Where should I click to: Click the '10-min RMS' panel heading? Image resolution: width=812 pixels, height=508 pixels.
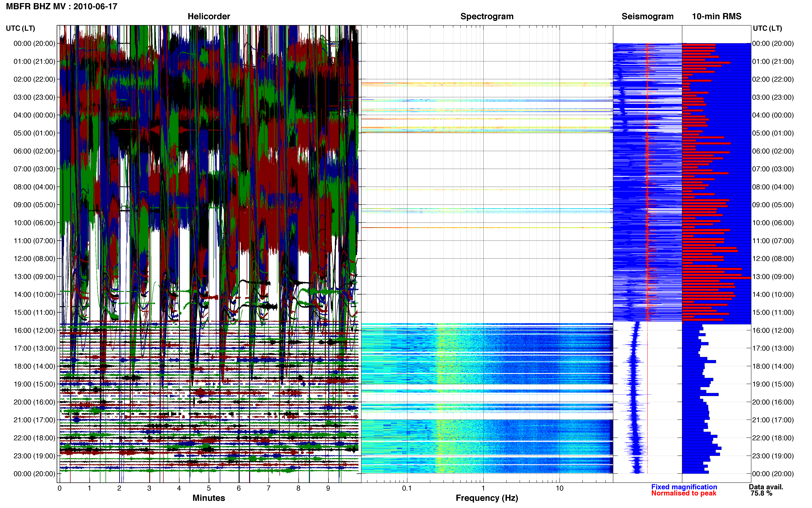[x=717, y=16]
